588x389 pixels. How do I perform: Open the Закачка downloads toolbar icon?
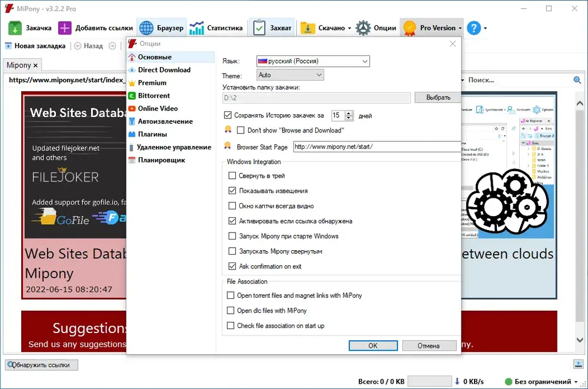(x=15, y=28)
